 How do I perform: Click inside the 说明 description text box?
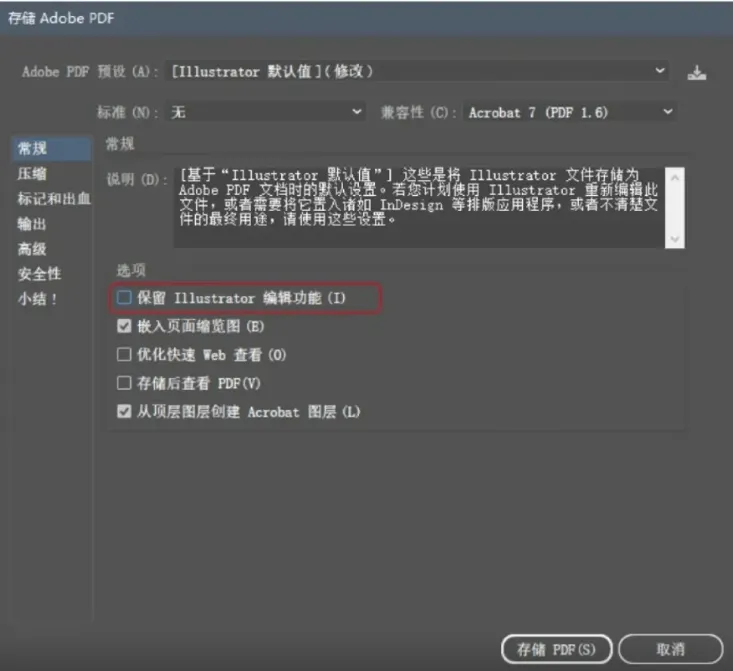(x=419, y=208)
